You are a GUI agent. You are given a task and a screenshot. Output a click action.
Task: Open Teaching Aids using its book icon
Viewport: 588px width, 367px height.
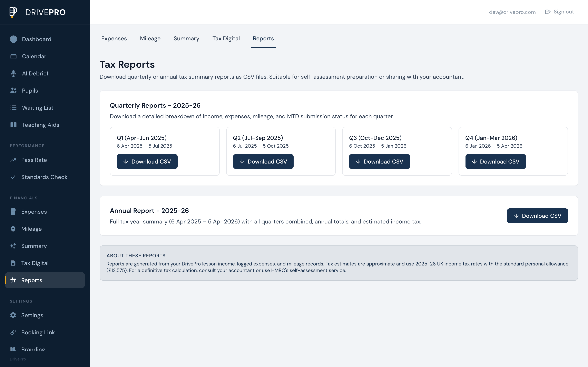pyautogui.click(x=13, y=125)
